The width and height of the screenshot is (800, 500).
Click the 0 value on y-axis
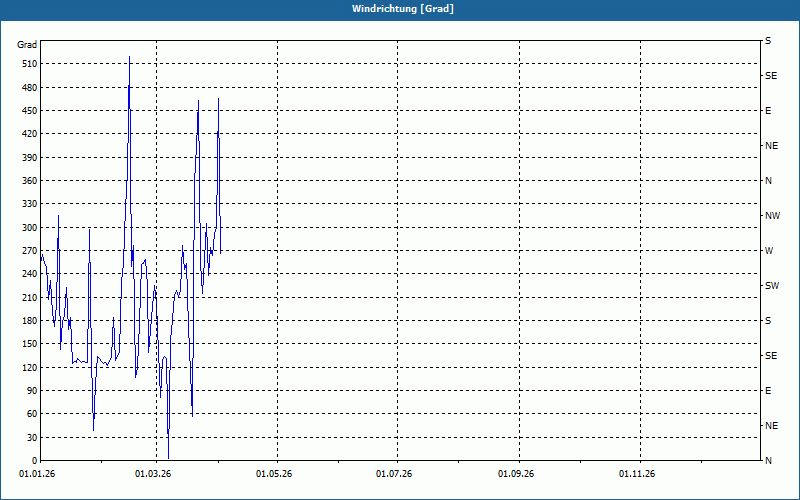33,461
